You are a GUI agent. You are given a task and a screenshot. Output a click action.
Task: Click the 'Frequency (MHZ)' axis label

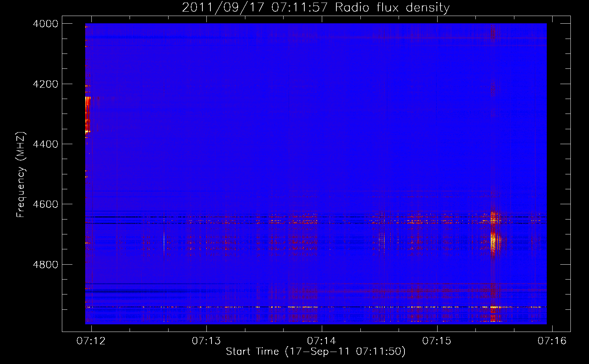click(21, 175)
